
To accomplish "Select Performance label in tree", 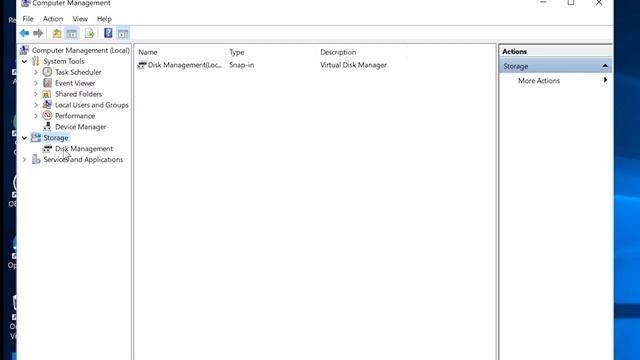I will coord(75,116).
